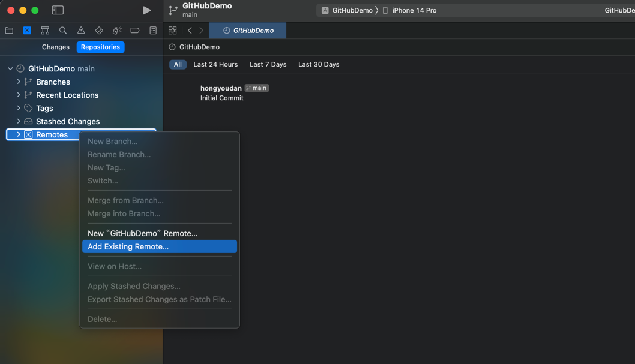
Task: Open the Issue navigator warning icon
Action: tap(81, 31)
